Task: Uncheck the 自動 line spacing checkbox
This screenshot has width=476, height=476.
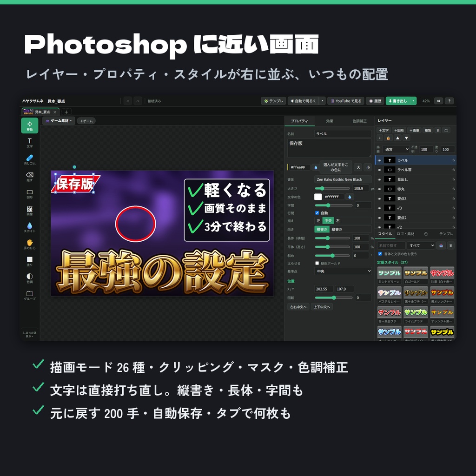Action: (x=317, y=213)
